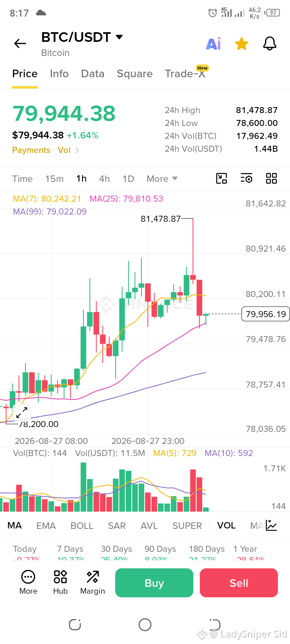Image resolution: width=290 pixels, height=644 pixels.
Task: Tap the red Sell button
Action: pyautogui.click(x=239, y=583)
